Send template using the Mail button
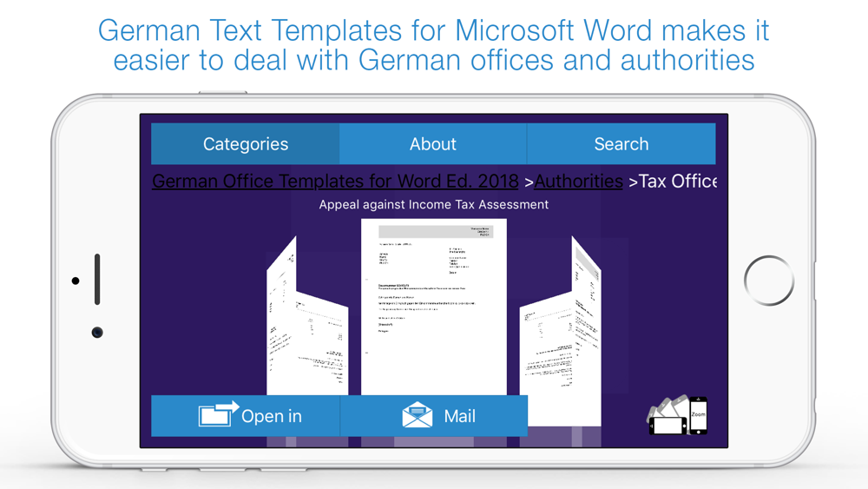 click(433, 416)
